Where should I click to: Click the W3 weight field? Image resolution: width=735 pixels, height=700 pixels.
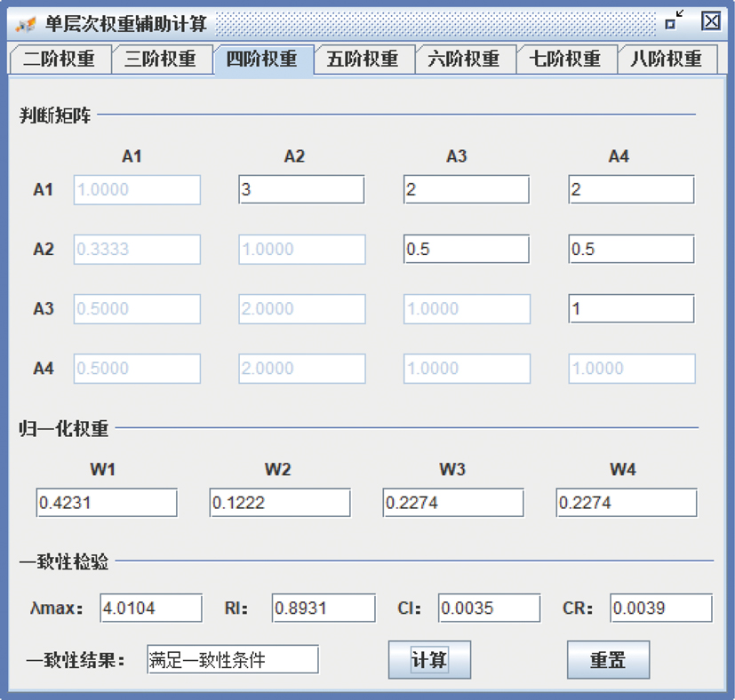[x=453, y=503]
